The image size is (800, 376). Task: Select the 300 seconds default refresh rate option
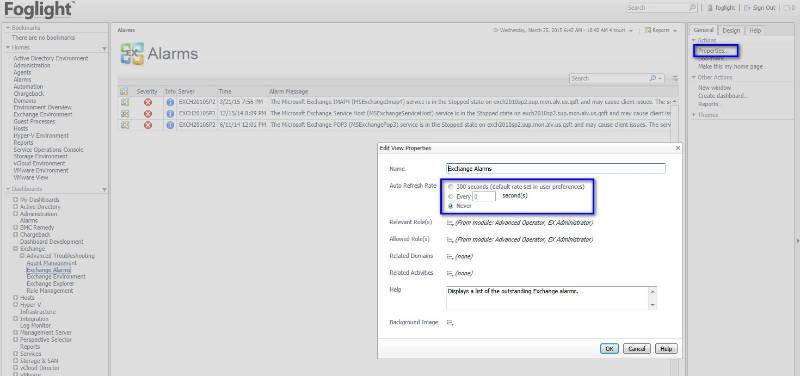451,187
